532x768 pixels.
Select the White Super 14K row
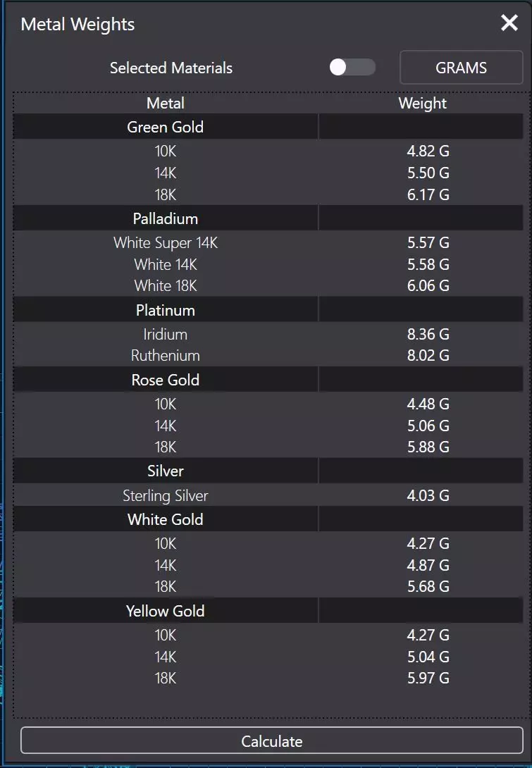click(x=166, y=243)
